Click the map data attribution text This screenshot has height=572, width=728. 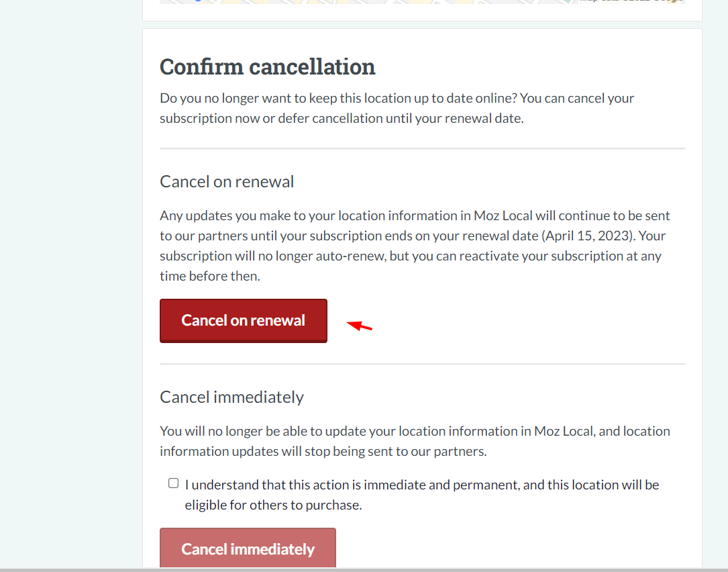(x=631, y=1)
